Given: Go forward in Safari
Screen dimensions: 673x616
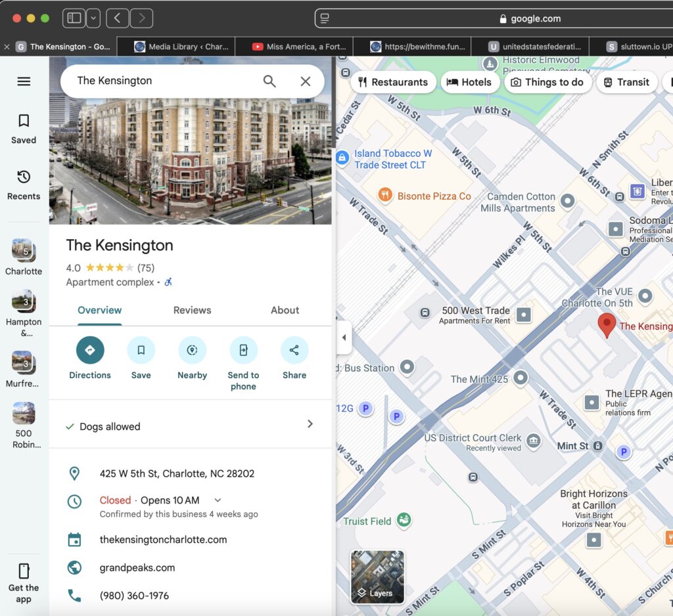Looking at the screenshot, I should click(142, 18).
